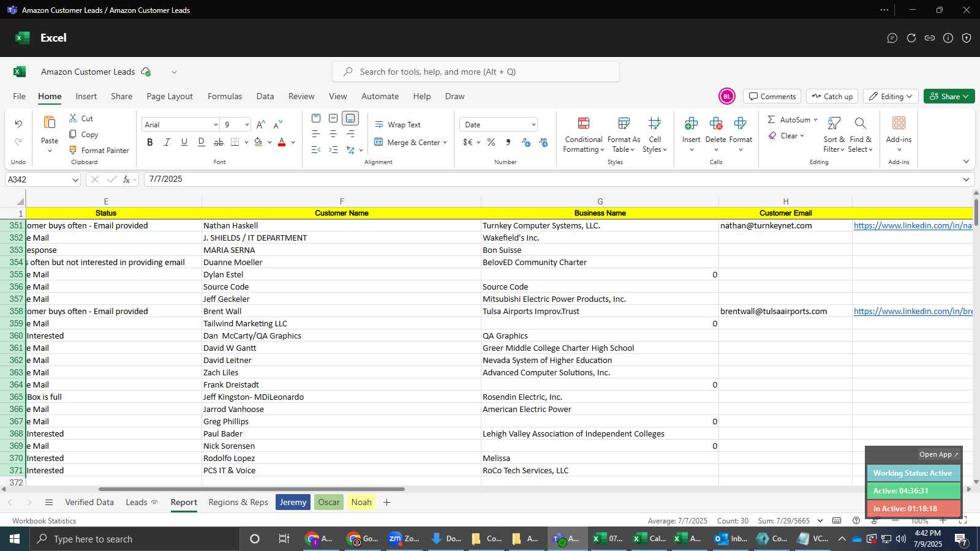This screenshot has height=551, width=980.
Task: Select the Jeremy sheet tab
Action: coord(293,502)
